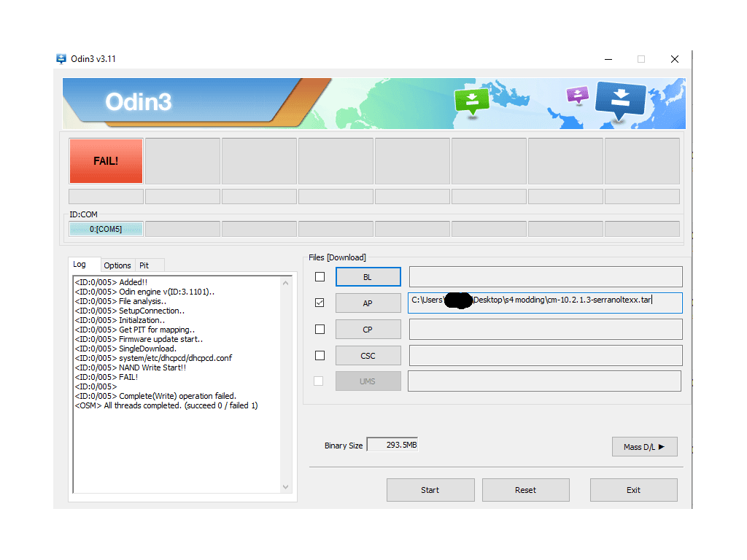Image resolution: width=747 pixels, height=560 pixels.
Task: Switch to the Log tab
Action: [80, 264]
